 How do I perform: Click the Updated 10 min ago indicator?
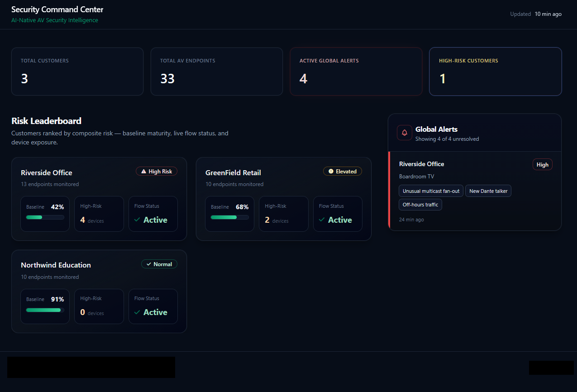[536, 14]
